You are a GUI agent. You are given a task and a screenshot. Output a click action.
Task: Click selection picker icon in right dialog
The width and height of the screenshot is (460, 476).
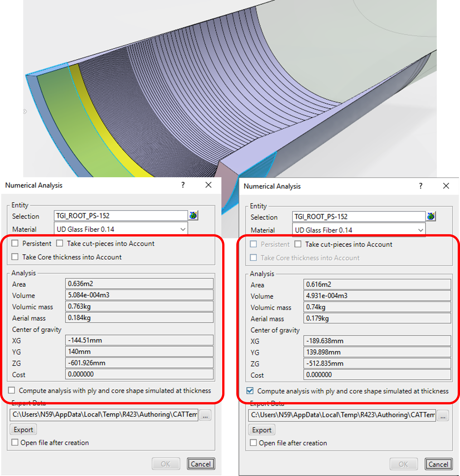pos(431,216)
